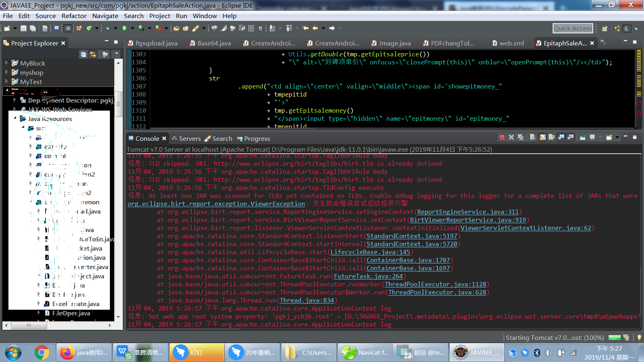Collapse all in Project Explorer
Image resolution: width=644 pixels, height=362 pixels.
pos(83,54)
